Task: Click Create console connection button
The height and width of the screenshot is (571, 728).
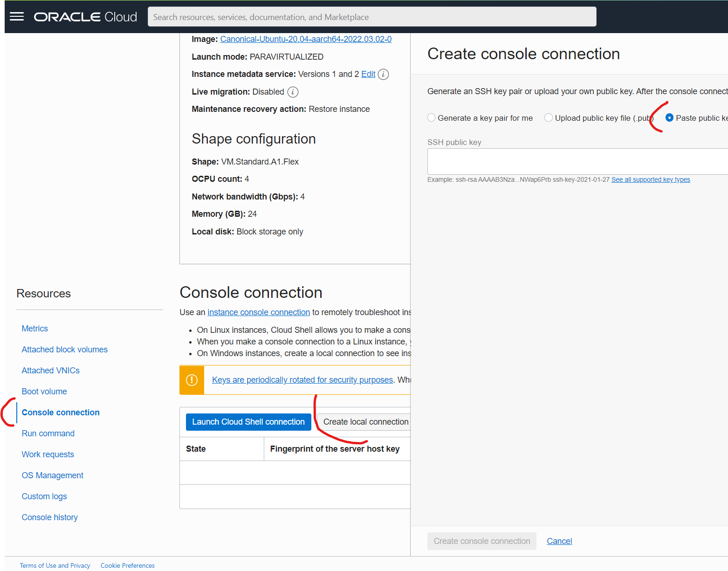Action: click(x=482, y=541)
